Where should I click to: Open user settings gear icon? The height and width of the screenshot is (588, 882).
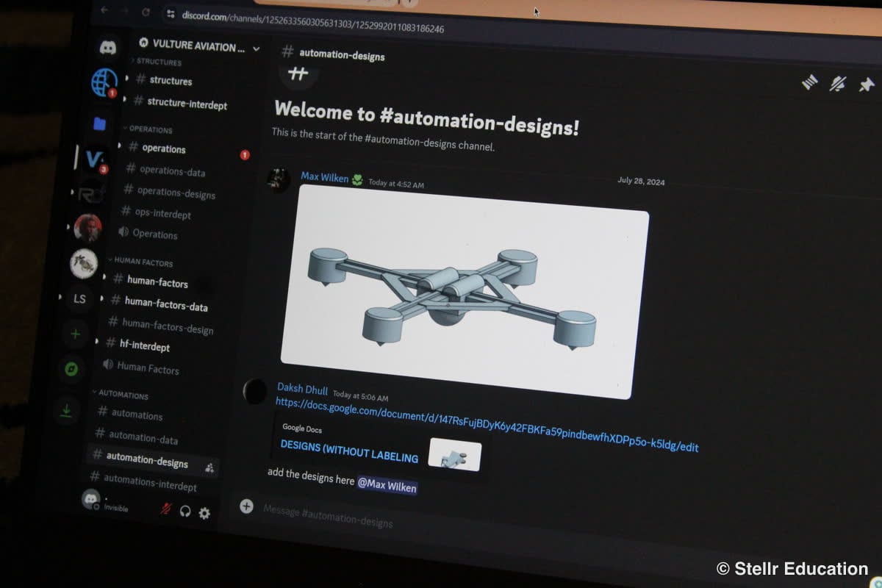204,513
